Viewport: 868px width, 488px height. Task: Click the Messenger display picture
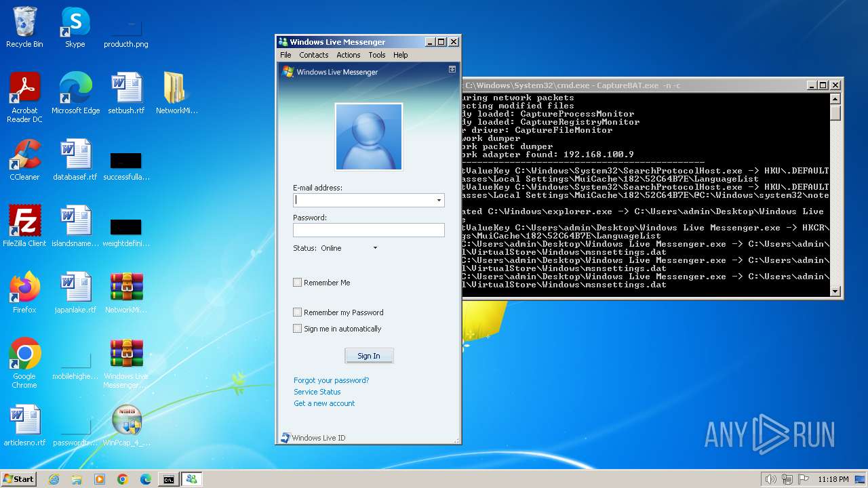coord(369,137)
